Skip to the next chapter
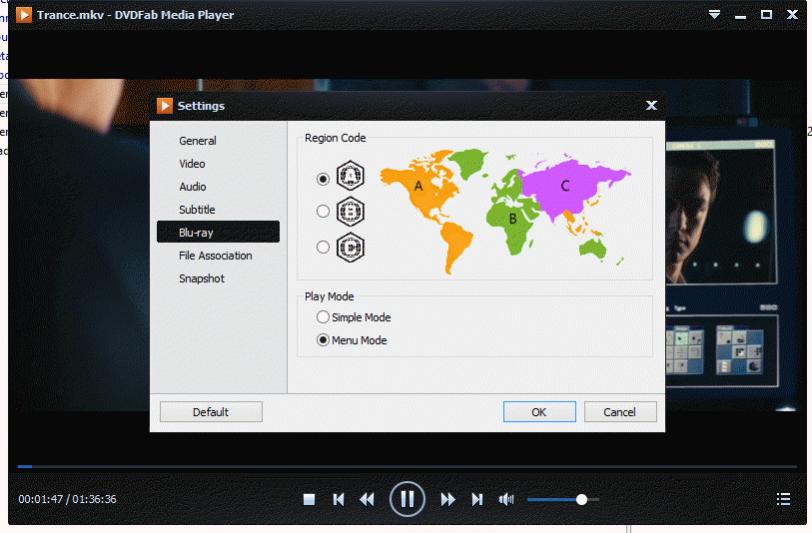This screenshot has height=533, width=812. [477, 499]
